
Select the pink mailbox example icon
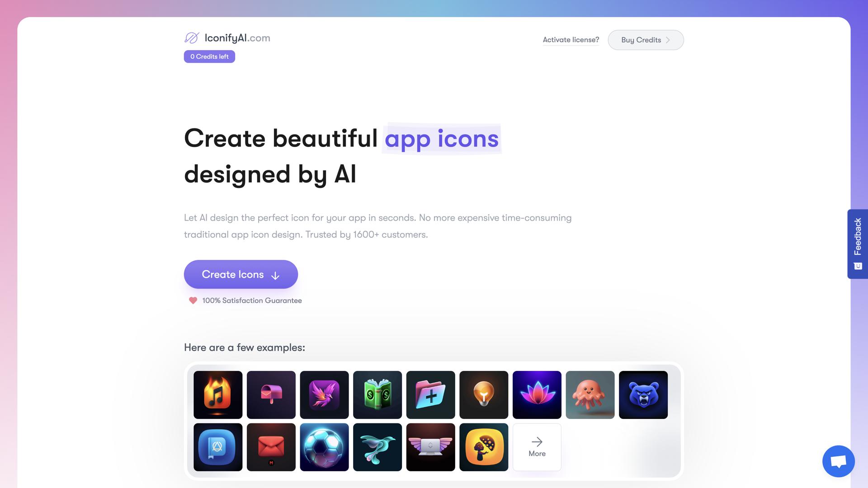click(x=271, y=395)
